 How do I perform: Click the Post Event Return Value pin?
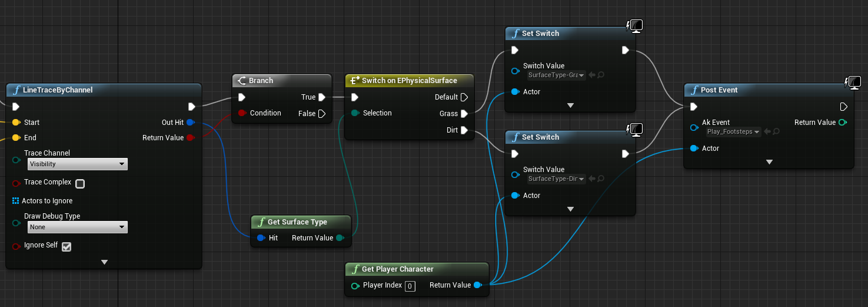click(x=843, y=123)
